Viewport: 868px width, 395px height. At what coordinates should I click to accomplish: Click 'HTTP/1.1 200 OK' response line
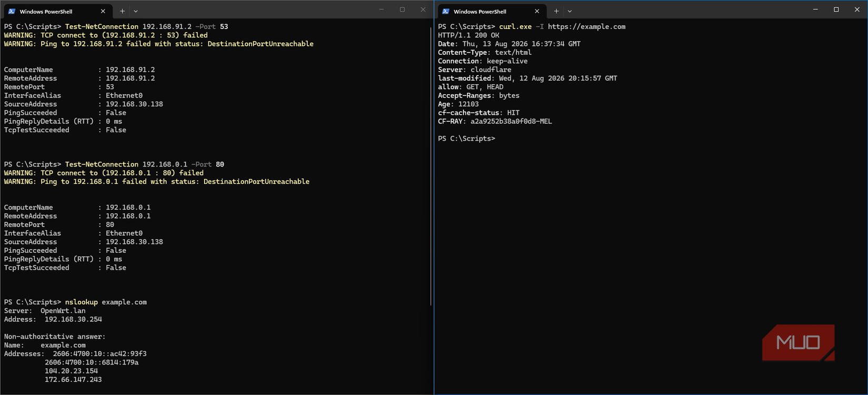tap(469, 35)
